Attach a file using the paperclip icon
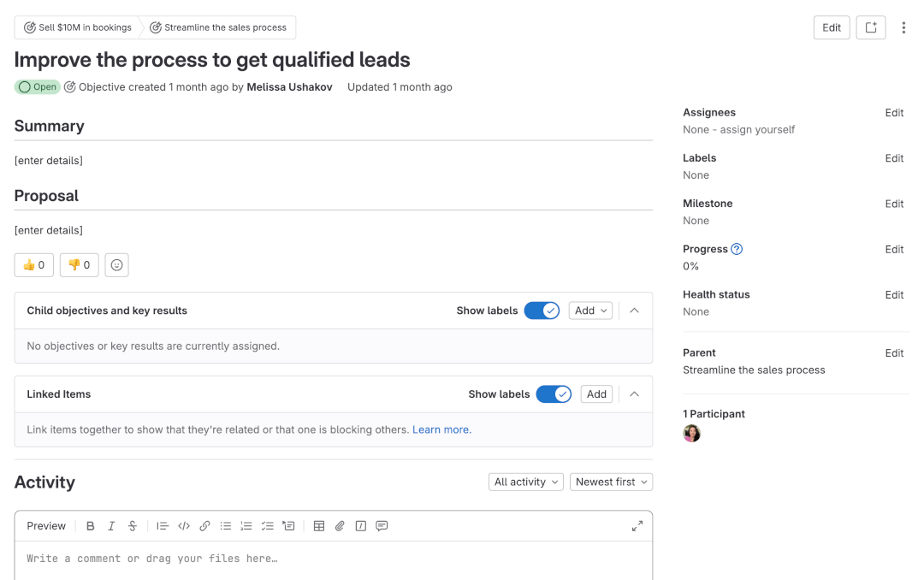 click(x=339, y=525)
